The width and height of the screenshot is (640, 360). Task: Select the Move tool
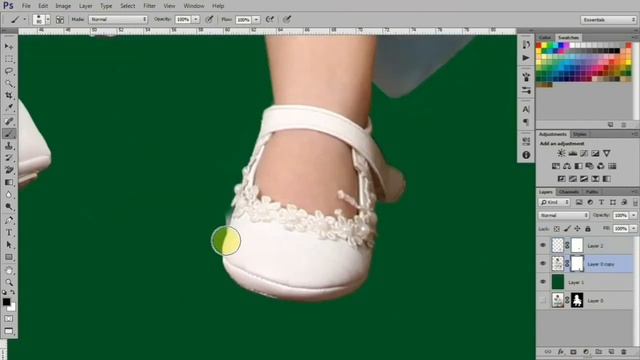pos(9,47)
